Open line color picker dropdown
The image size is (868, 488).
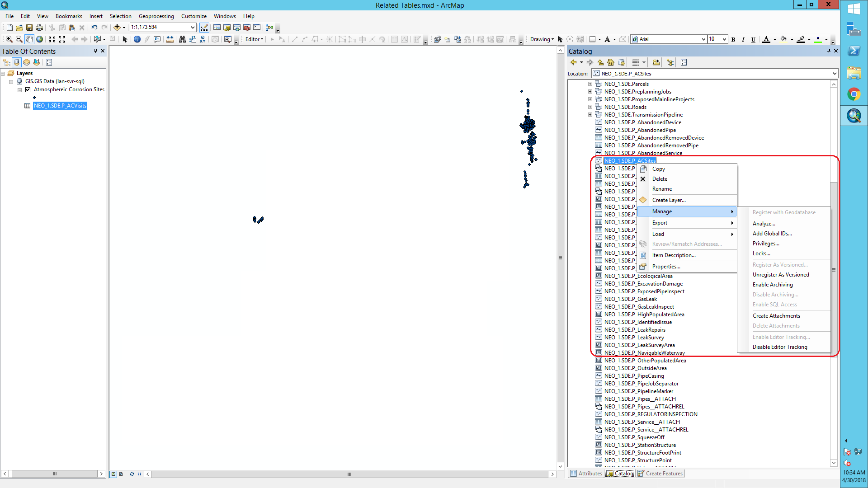[x=809, y=39]
